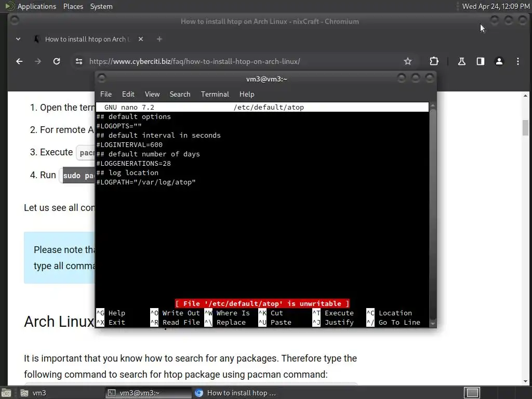Image resolution: width=532 pixels, height=399 pixels.
Task: Click the terminal title 'vm3@vm3:~'
Action: (x=267, y=79)
